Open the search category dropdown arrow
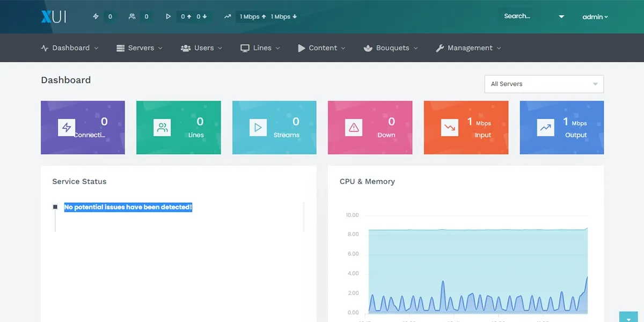Screen dimensions: 644x322 pyautogui.click(x=561, y=17)
